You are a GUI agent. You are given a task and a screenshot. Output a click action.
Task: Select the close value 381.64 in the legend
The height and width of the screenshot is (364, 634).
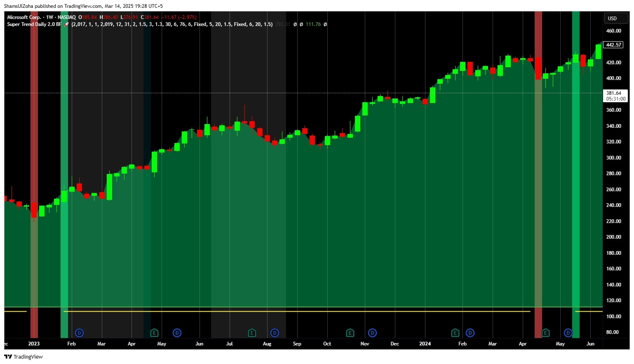pos(151,17)
